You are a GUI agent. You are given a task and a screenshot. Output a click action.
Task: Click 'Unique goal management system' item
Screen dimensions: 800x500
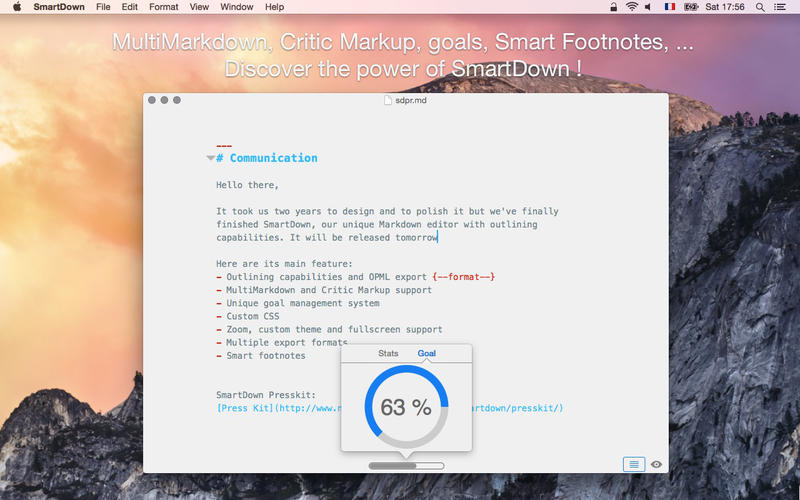point(303,303)
